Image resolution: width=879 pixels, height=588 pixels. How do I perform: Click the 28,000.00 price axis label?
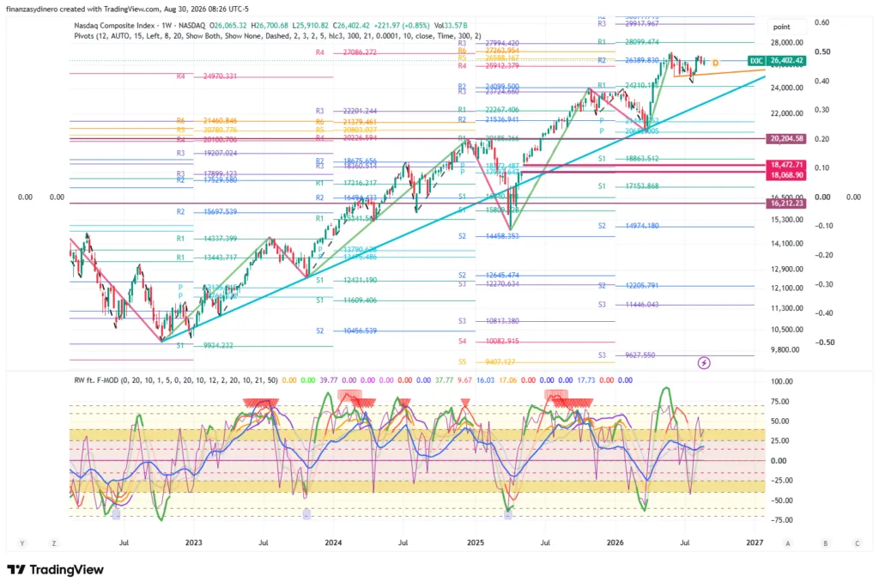point(786,43)
